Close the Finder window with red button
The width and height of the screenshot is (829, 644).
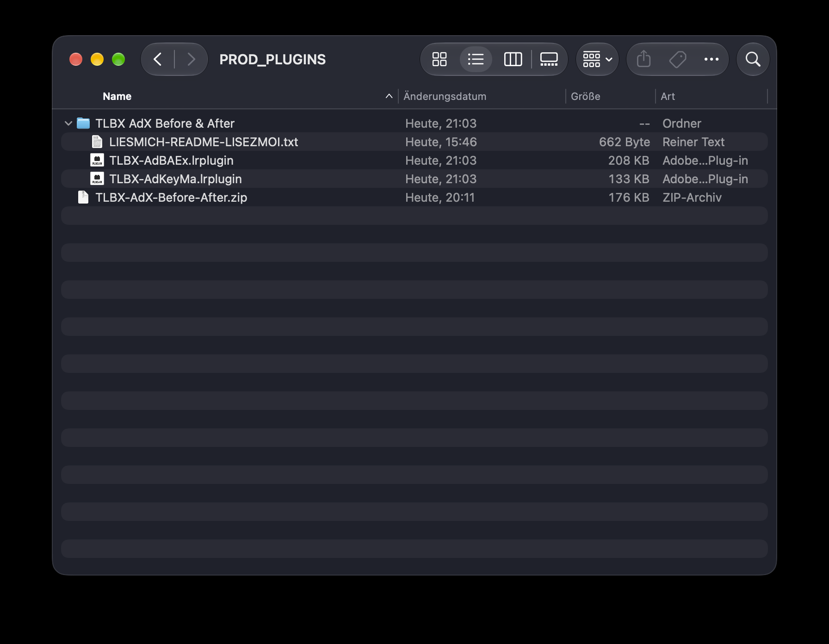(x=76, y=59)
